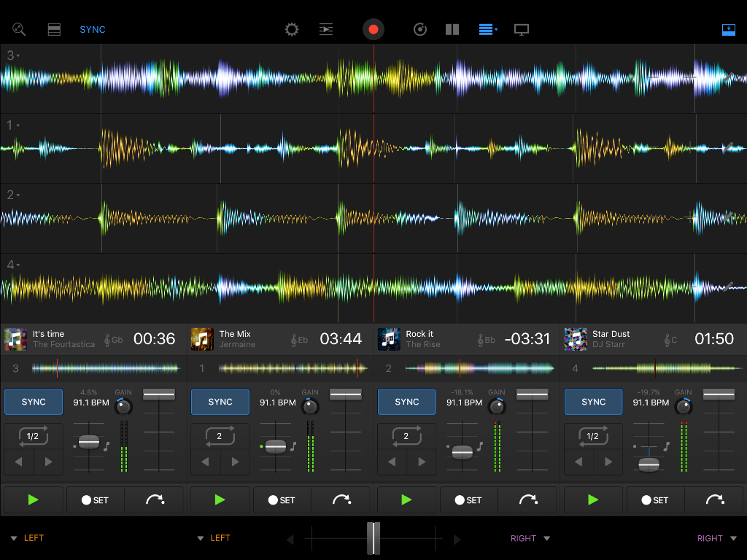
Task: Click the Automix queue icon
Action: tap(326, 30)
